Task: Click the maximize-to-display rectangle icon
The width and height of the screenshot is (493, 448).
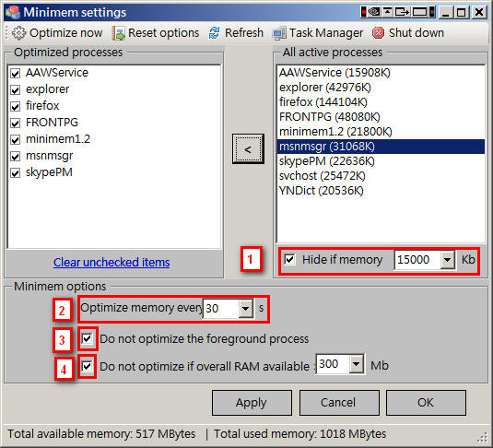Action: (420, 12)
